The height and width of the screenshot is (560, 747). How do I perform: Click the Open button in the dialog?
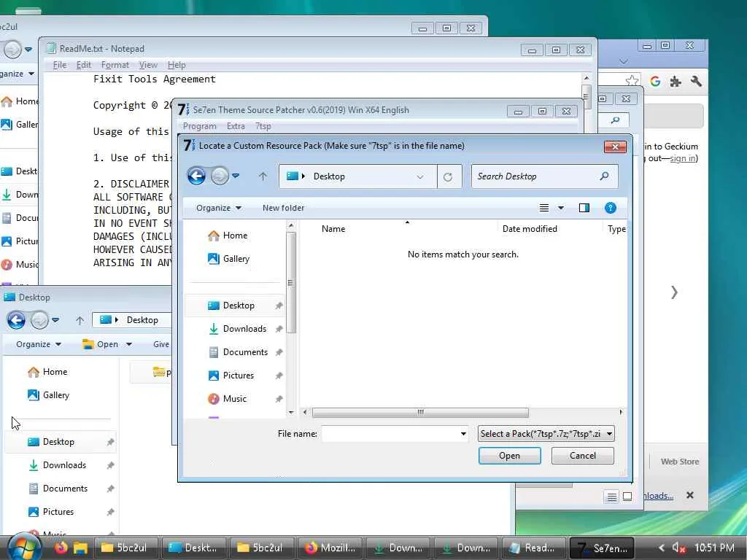[509, 456]
